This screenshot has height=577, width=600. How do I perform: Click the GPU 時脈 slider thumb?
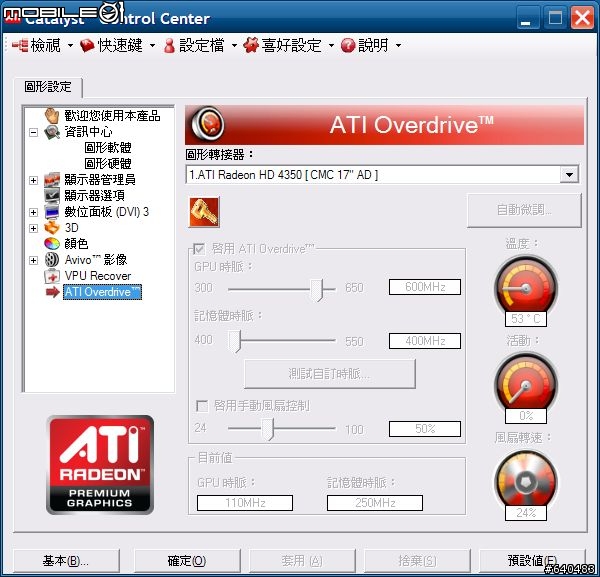(x=316, y=290)
